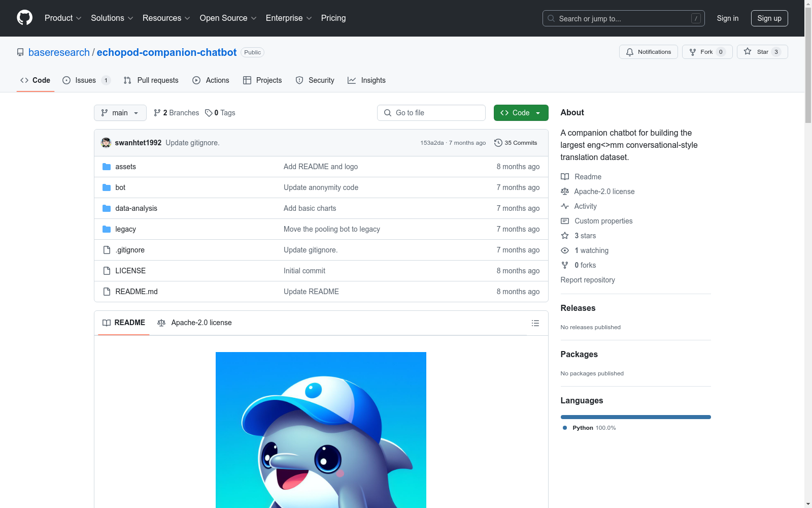Click the Sign in link

728,18
